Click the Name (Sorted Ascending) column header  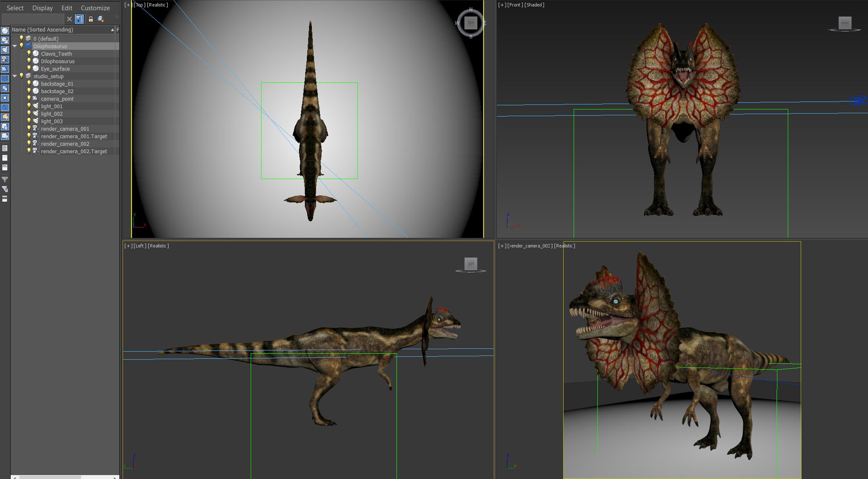click(63, 30)
